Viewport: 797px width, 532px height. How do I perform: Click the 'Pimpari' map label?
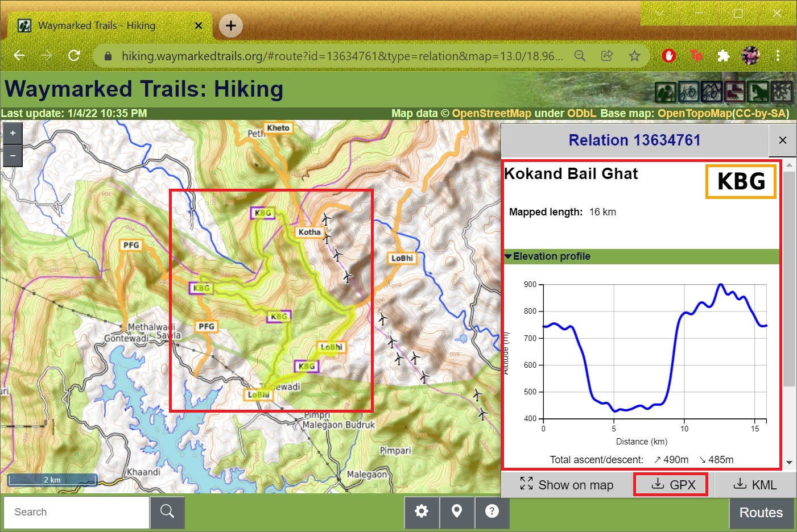(395, 450)
